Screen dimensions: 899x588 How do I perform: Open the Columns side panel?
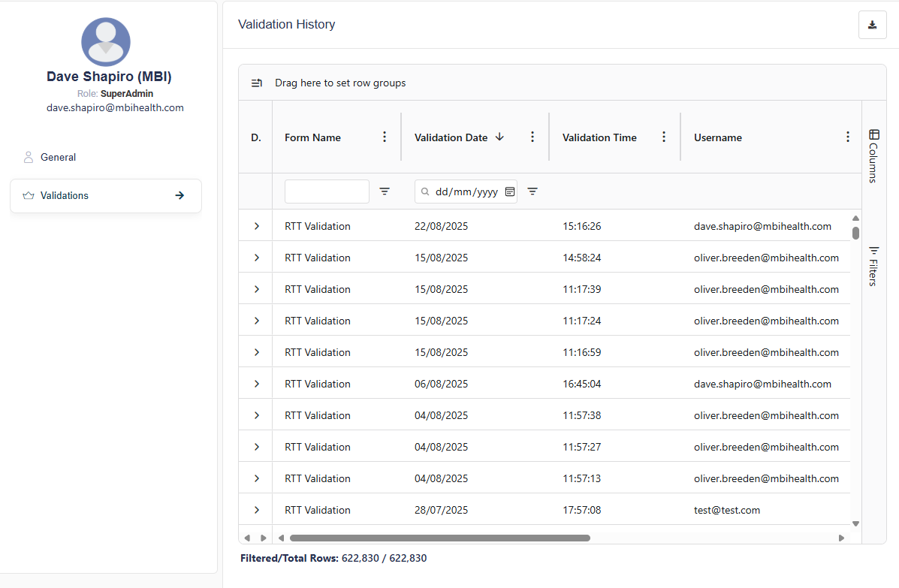pos(873,155)
